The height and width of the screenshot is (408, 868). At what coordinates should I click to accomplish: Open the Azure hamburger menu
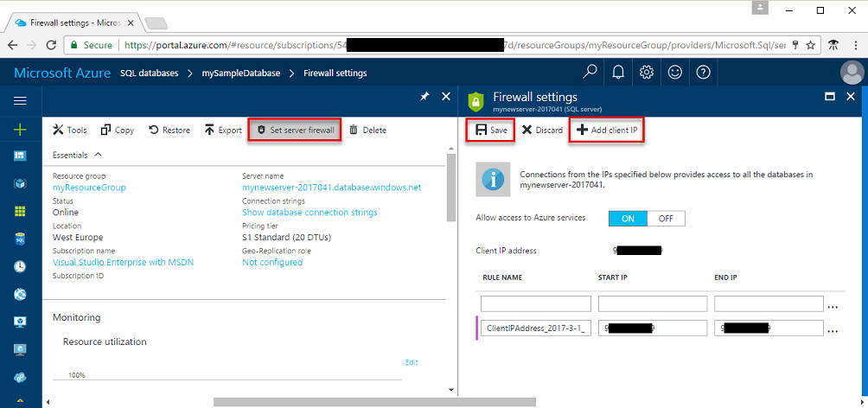(x=20, y=100)
